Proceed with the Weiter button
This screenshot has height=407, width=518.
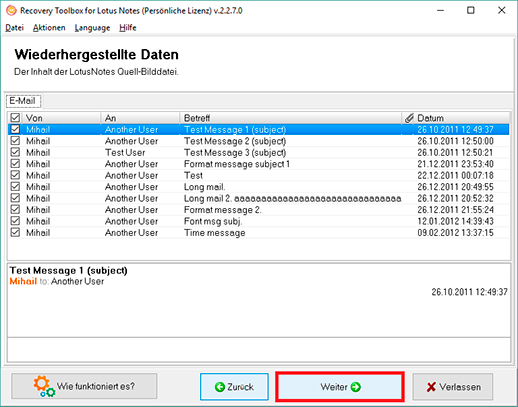coord(340,387)
